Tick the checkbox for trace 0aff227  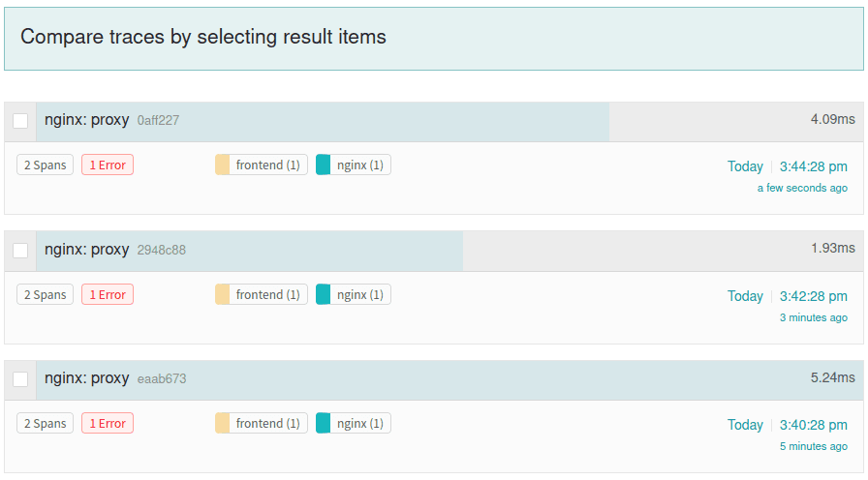tap(20, 121)
